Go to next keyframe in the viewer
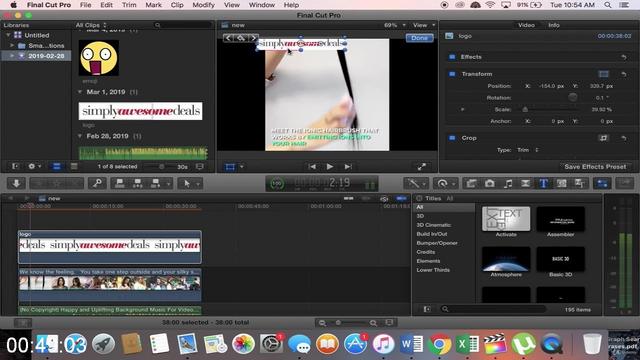 [253, 38]
